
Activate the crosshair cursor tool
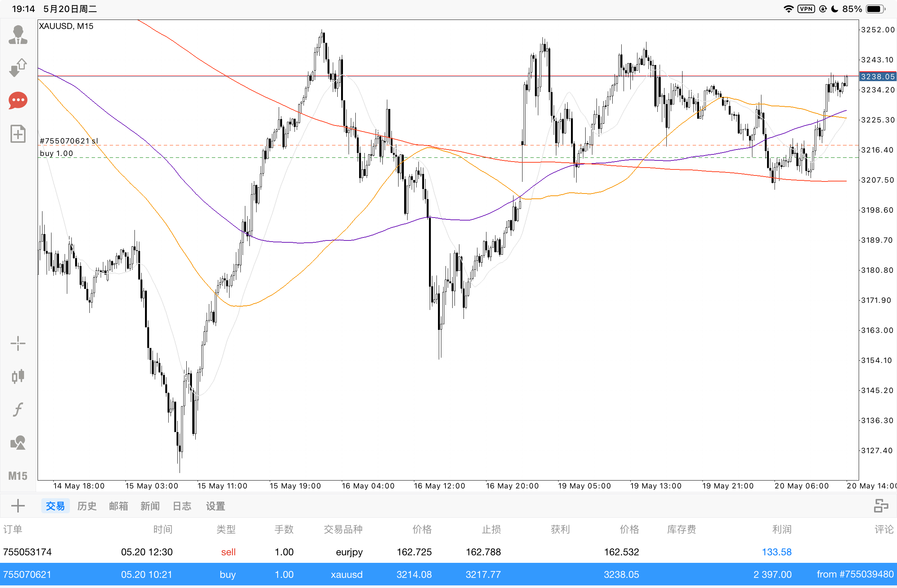coord(18,343)
